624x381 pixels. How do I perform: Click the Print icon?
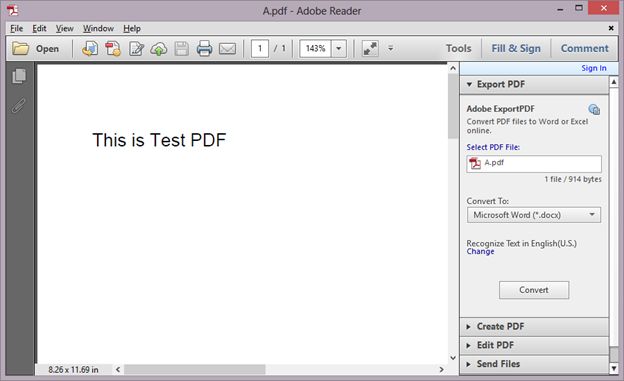(x=205, y=49)
